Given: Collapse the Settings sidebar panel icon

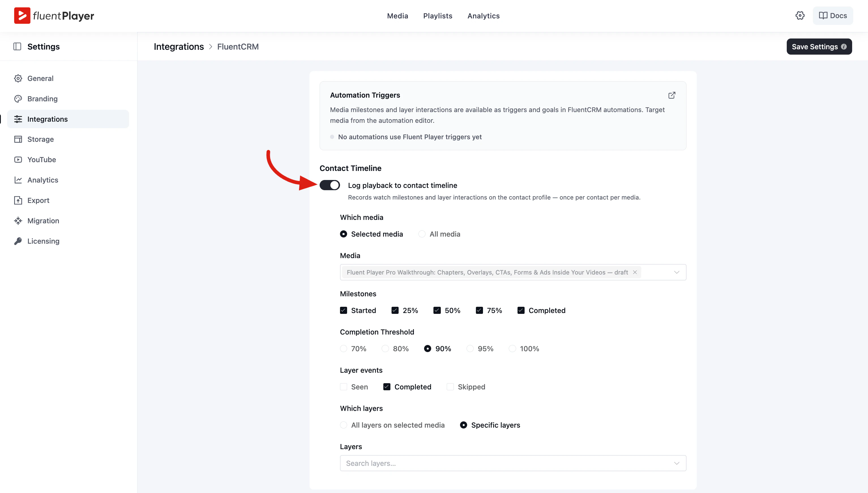Looking at the screenshot, I should pos(17,46).
